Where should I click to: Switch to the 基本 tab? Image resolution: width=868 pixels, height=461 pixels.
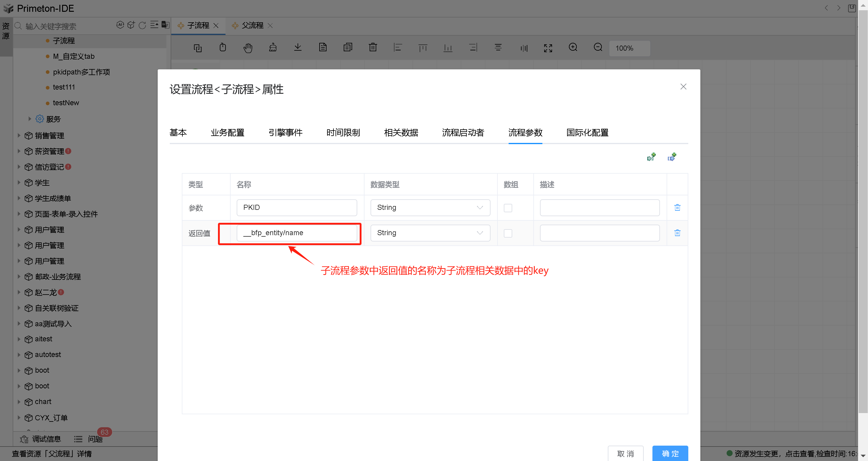tap(178, 132)
